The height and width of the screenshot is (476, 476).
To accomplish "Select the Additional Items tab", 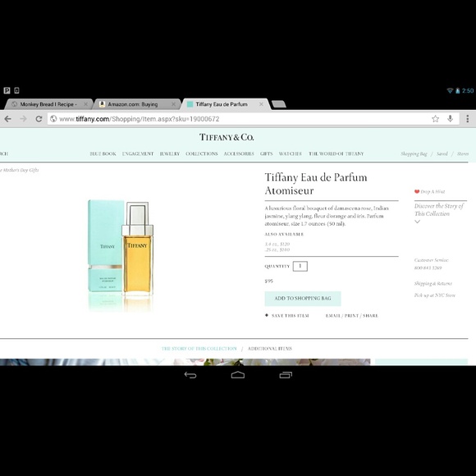I will 269,349.
